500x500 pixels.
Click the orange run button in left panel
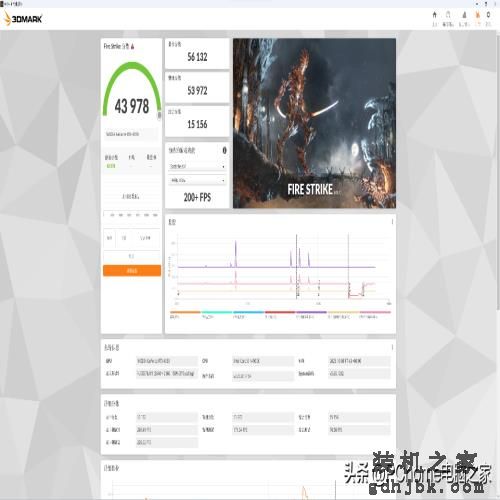pos(132,270)
